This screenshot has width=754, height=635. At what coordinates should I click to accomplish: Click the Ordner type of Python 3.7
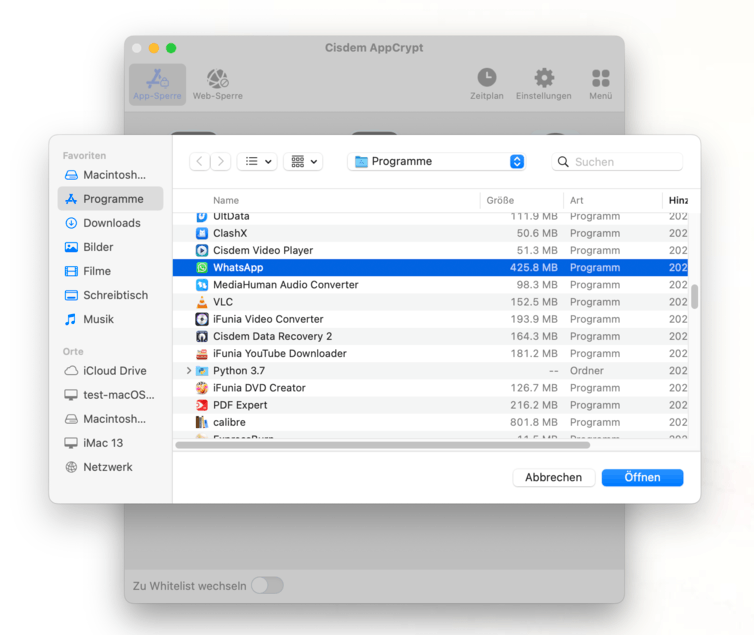587,371
